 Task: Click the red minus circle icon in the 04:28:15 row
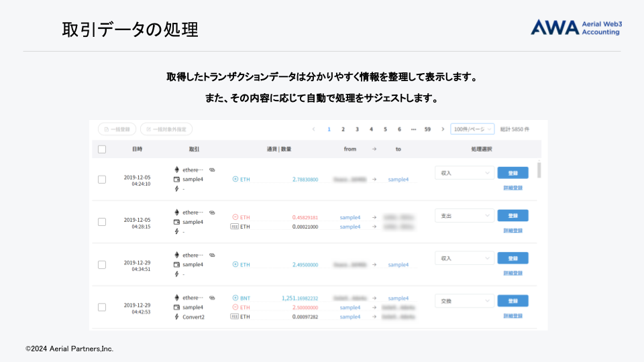tap(235, 217)
